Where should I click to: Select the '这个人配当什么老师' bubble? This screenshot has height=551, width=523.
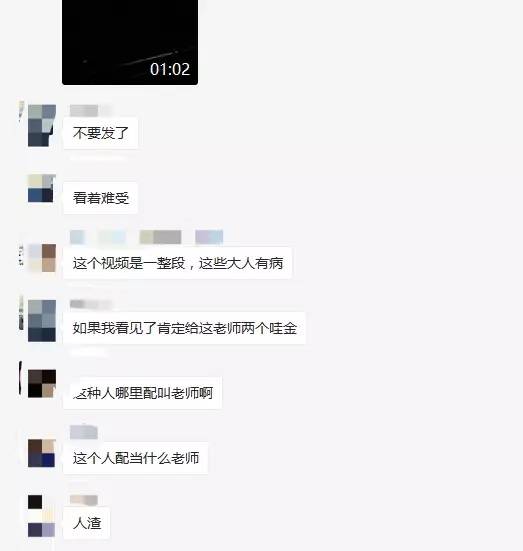(x=136, y=458)
